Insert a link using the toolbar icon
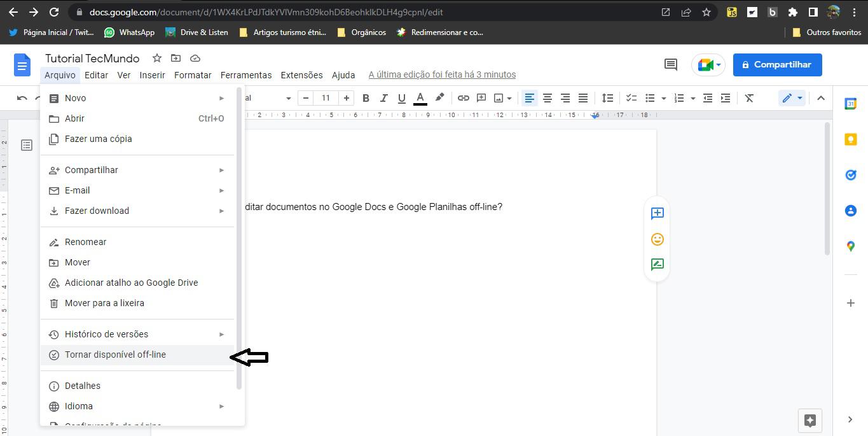The height and width of the screenshot is (436, 868). (x=464, y=98)
